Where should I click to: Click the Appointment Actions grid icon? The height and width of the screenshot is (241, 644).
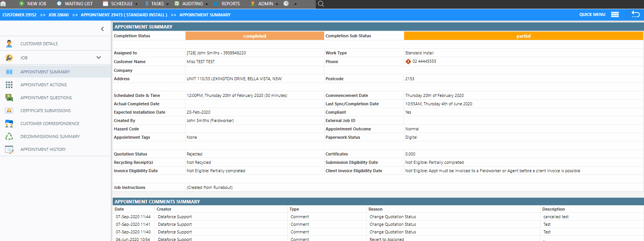9,85
